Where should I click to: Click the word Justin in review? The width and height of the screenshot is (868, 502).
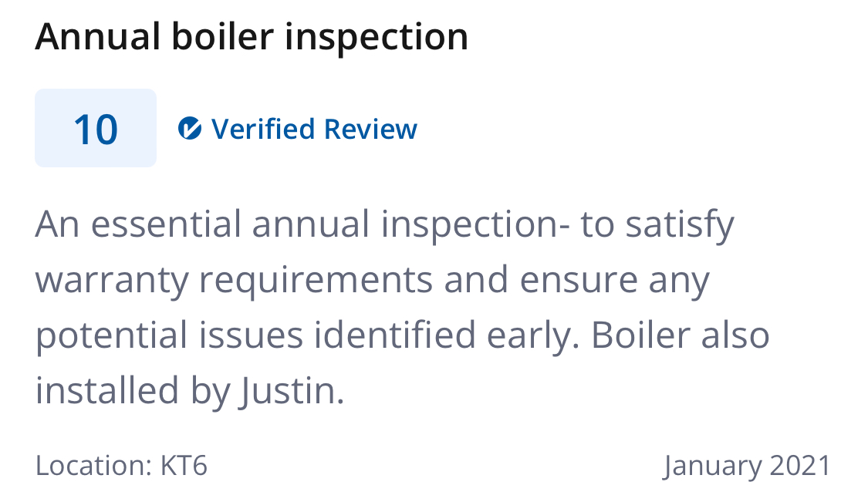coord(287,392)
